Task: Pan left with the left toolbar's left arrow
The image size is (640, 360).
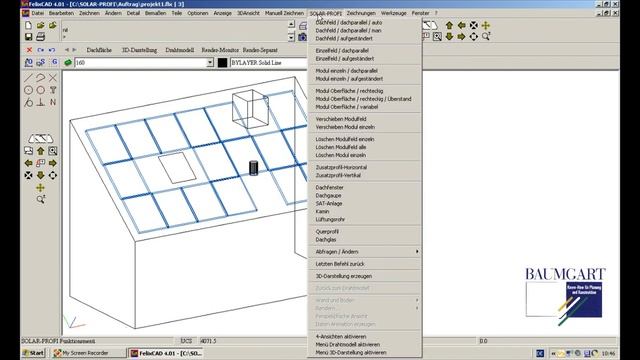Action: click(x=28, y=163)
